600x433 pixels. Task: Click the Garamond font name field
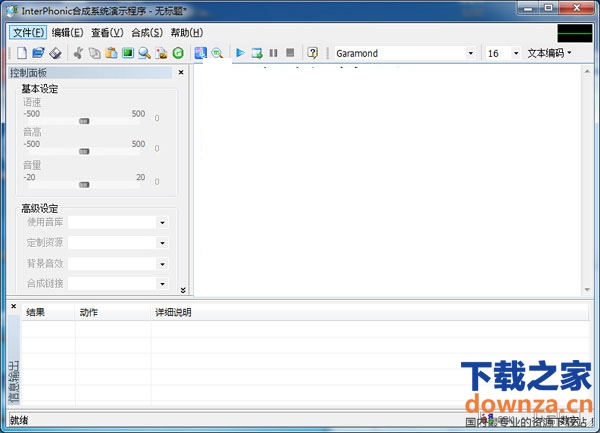(x=400, y=53)
